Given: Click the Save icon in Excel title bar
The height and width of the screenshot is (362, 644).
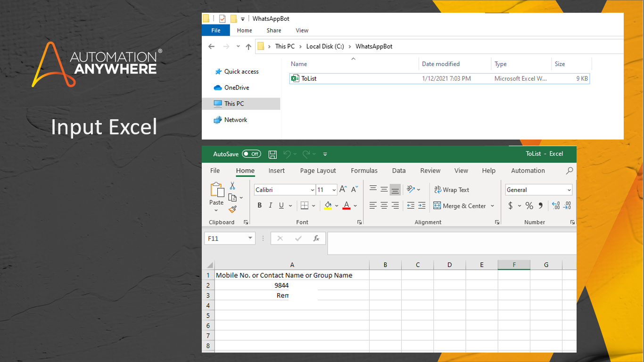Looking at the screenshot, I should (272, 154).
